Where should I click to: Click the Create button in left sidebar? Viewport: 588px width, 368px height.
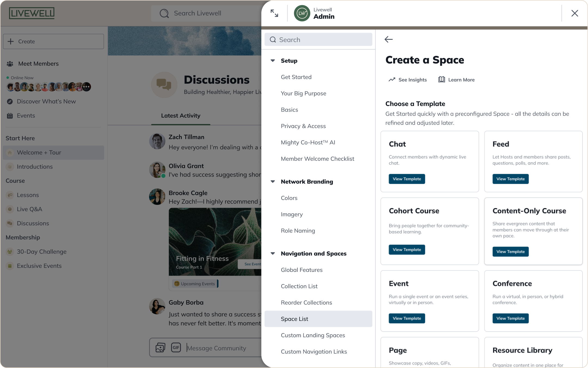click(53, 41)
